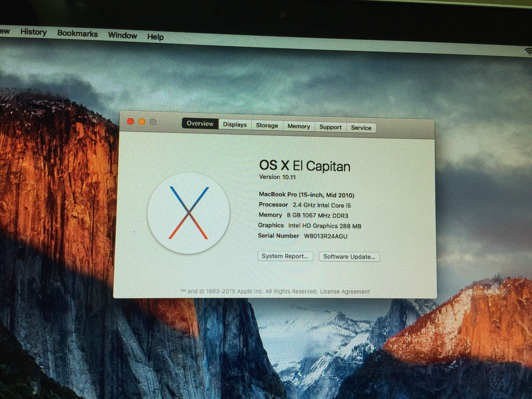Open the Service tab
Viewport: 532px width, 399px height.
[361, 128]
